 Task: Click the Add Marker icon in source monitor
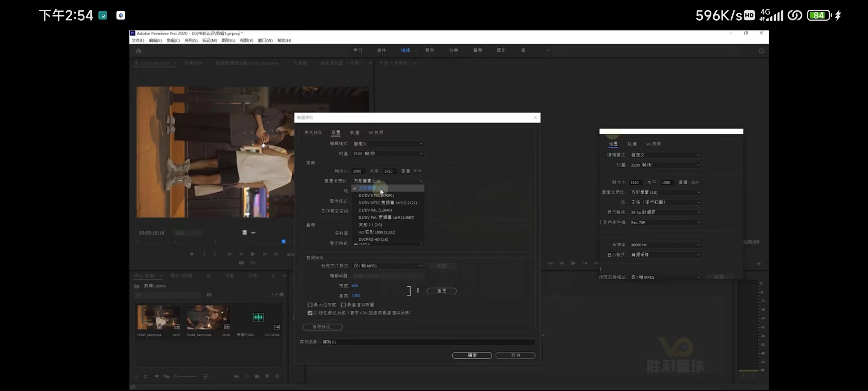192,254
